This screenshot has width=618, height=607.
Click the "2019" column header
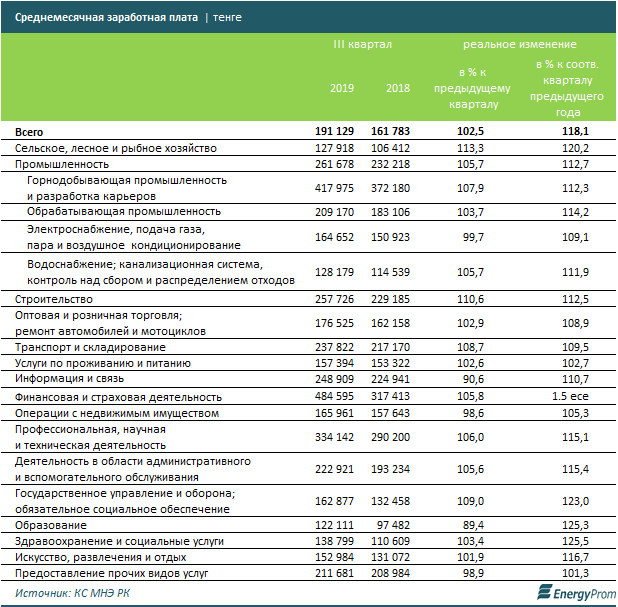(342, 88)
